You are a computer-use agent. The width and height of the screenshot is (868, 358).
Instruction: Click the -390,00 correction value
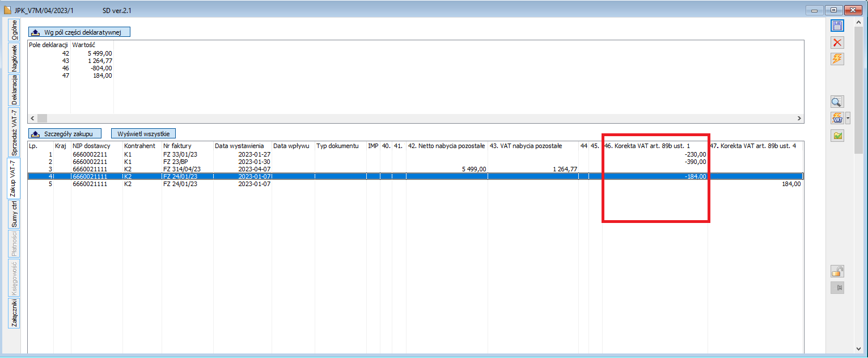[x=696, y=162]
